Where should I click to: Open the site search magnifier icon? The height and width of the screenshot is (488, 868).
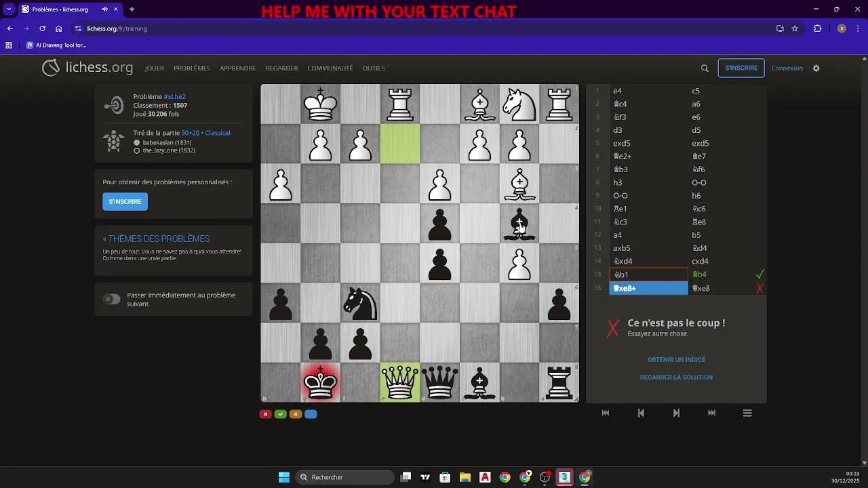tap(705, 68)
